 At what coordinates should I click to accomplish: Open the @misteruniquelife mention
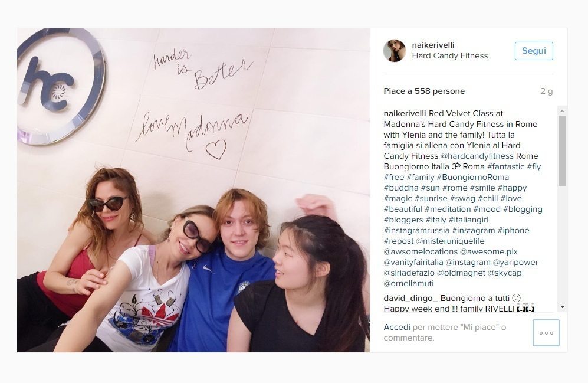450,241
